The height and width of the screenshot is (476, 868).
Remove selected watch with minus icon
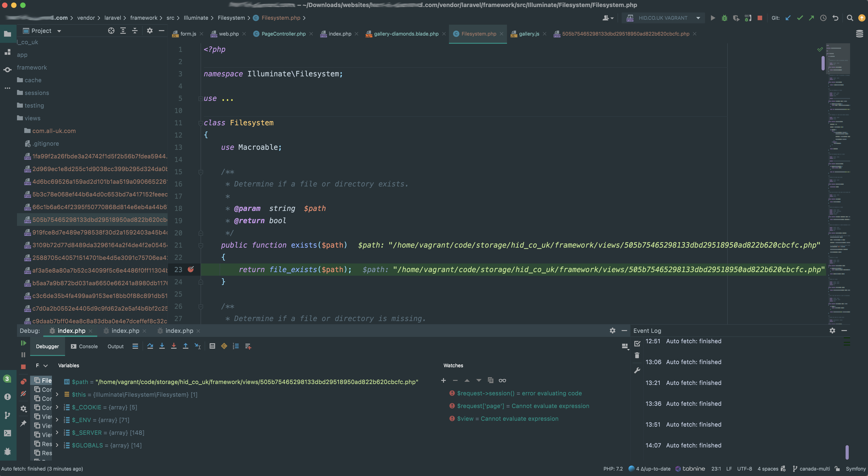(x=455, y=380)
